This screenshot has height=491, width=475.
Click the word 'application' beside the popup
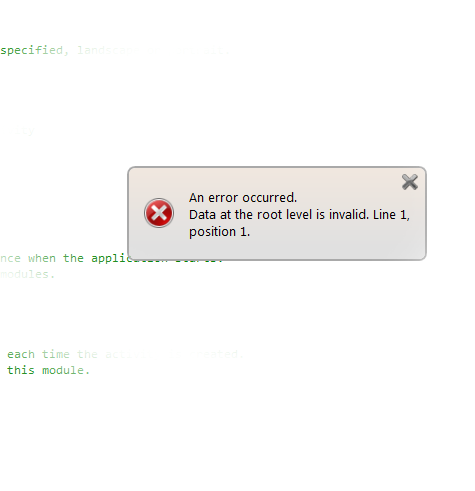tap(109, 258)
